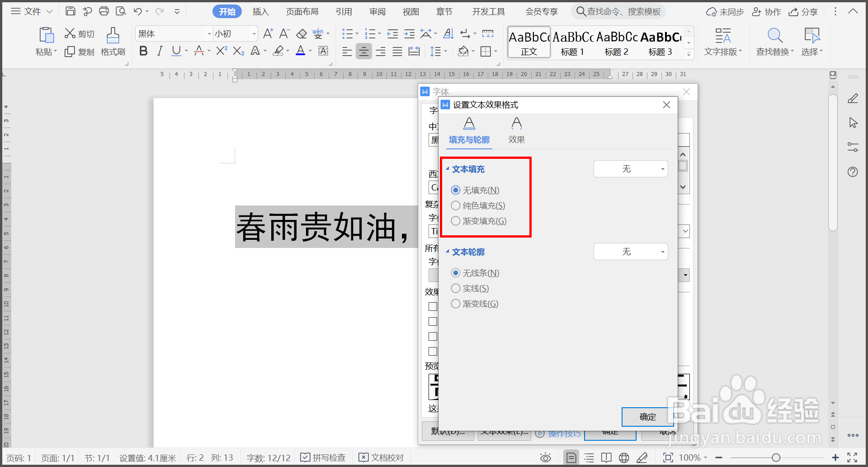868x467 pixels.
Task: Undo the last action
Action: click(x=138, y=11)
